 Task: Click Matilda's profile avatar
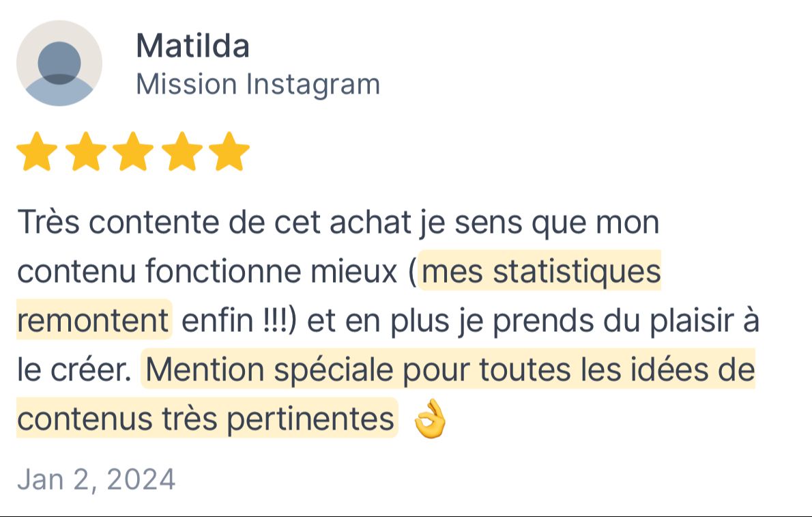(59, 64)
